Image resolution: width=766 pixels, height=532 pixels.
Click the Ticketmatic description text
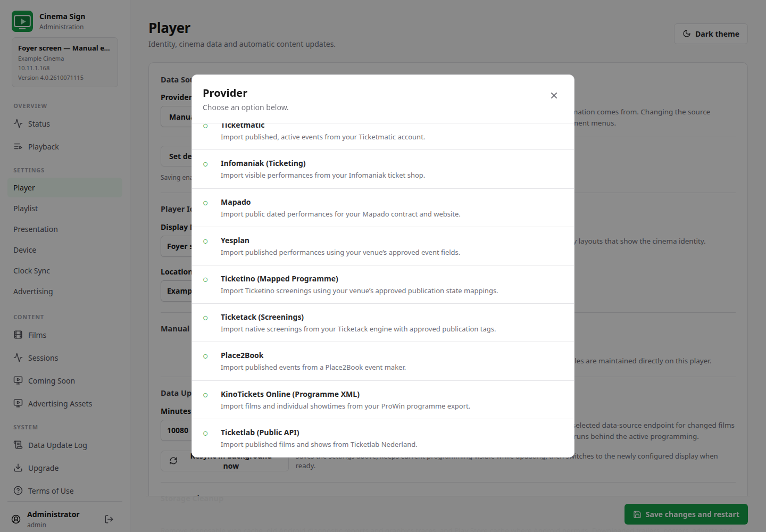point(323,137)
